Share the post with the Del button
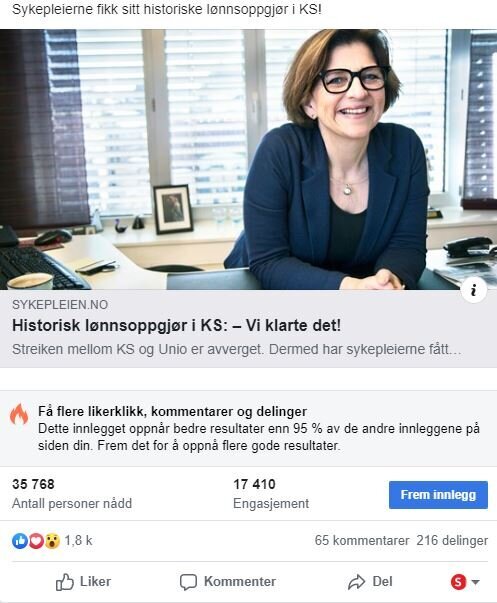This screenshot has width=497, height=603. 370,582
